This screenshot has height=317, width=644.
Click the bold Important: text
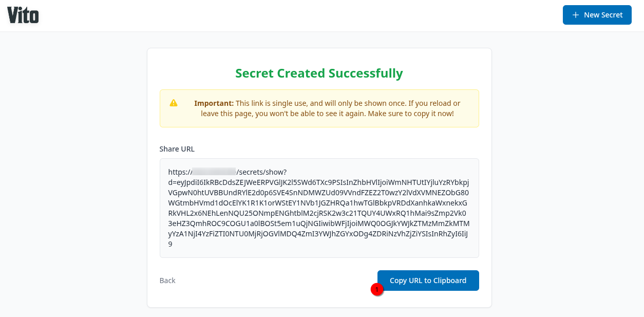point(214,103)
